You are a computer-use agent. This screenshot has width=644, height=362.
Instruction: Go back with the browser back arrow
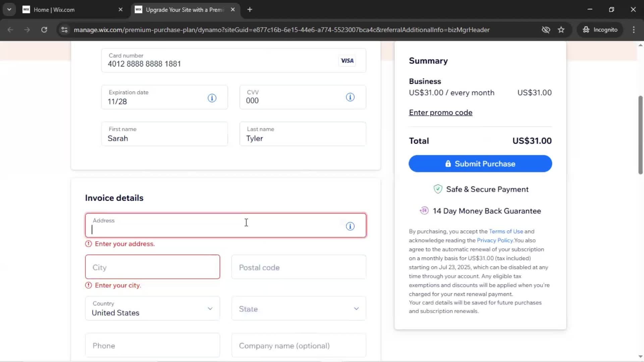pos(10,29)
